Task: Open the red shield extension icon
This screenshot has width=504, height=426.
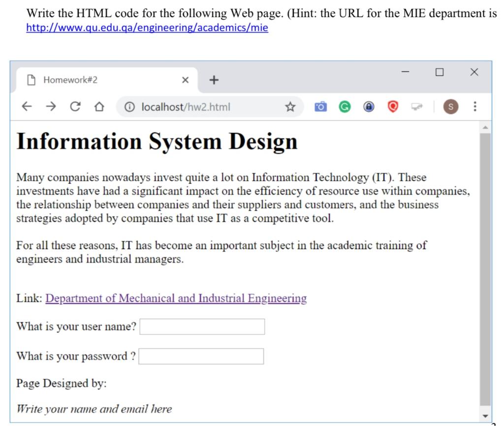Action: tap(393, 106)
